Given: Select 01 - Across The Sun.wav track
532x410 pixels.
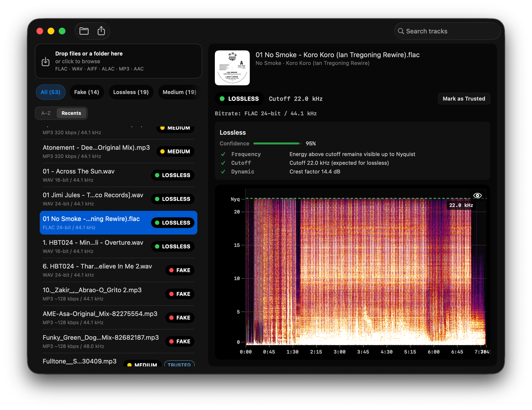Looking at the screenshot, I should pyautogui.click(x=118, y=175).
